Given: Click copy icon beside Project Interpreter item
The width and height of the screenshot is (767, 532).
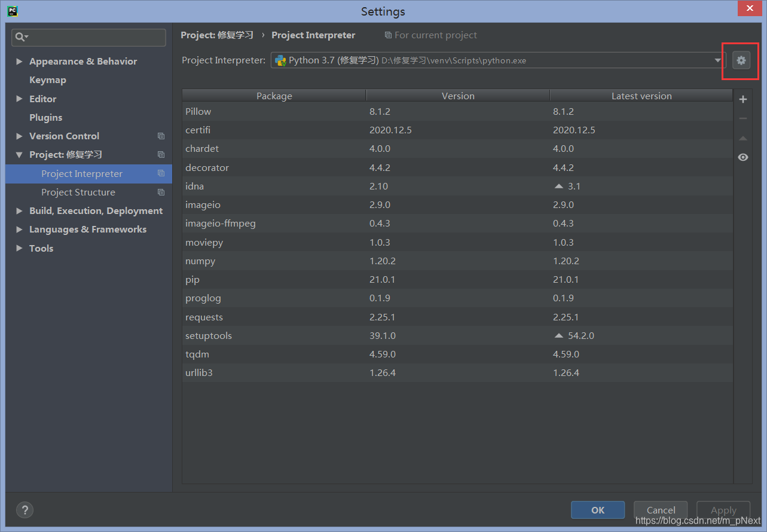Looking at the screenshot, I should coord(161,173).
